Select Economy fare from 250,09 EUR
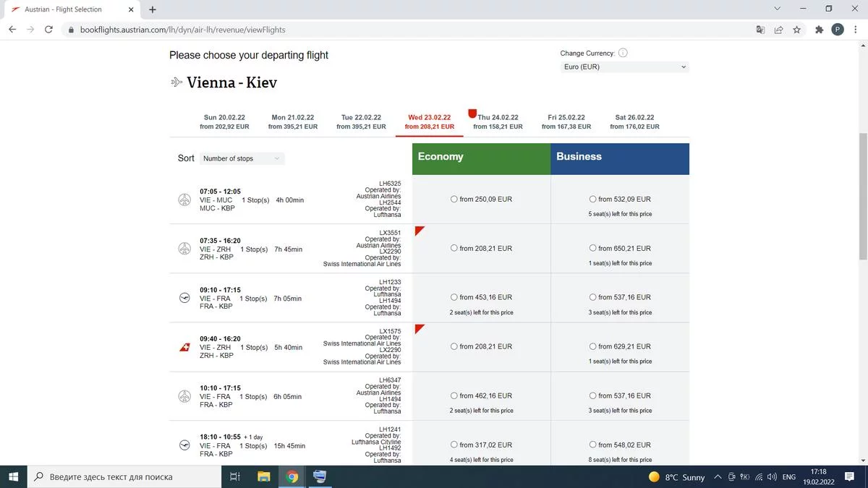 click(x=454, y=199)
